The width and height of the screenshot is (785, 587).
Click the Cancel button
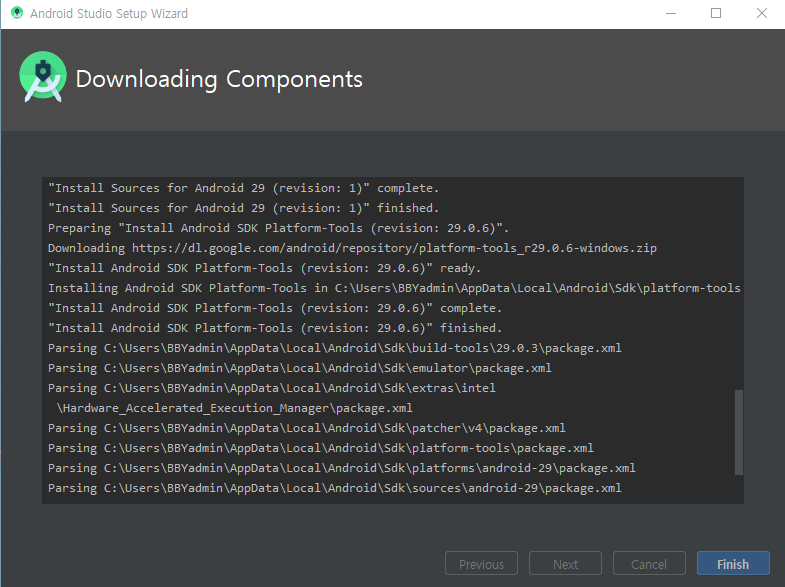click(x=649, y=563)
